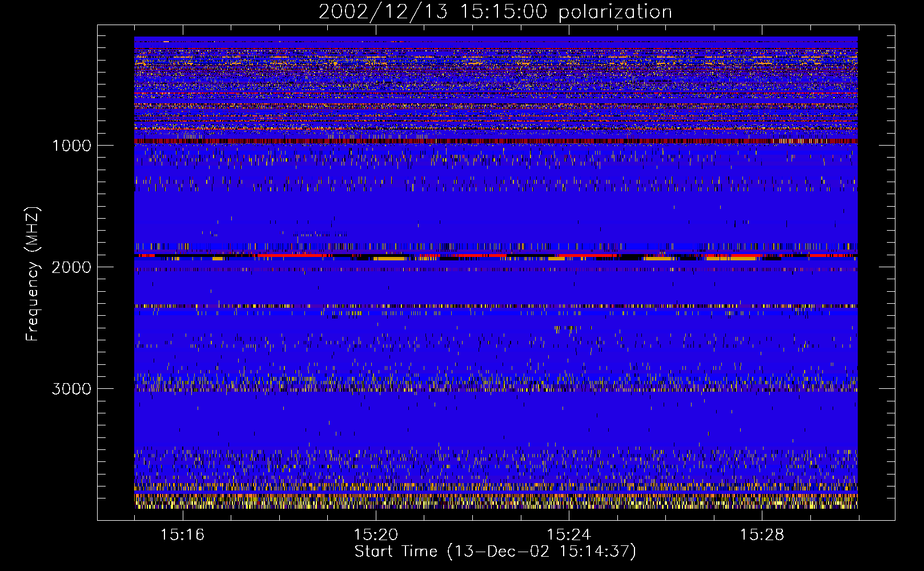Click the 'Frequency (MHZ)' y-axis label
Screen dimensions: 924x571
(33, 274)
